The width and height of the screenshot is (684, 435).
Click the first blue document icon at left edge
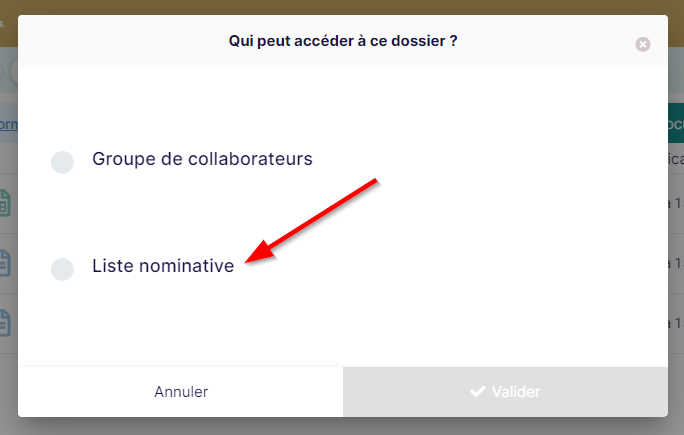point(5,263)
